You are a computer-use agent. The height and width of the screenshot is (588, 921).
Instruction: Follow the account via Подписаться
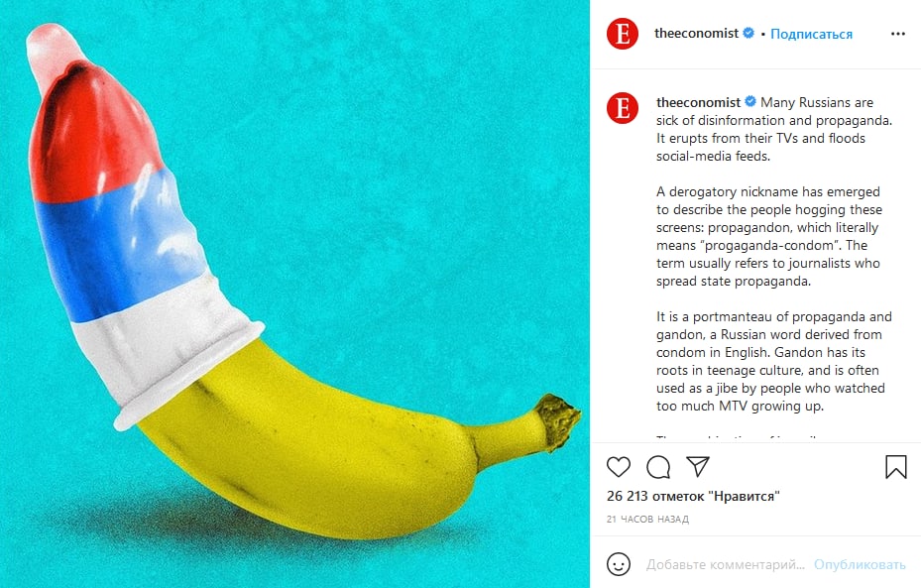(x=811, y=34)
